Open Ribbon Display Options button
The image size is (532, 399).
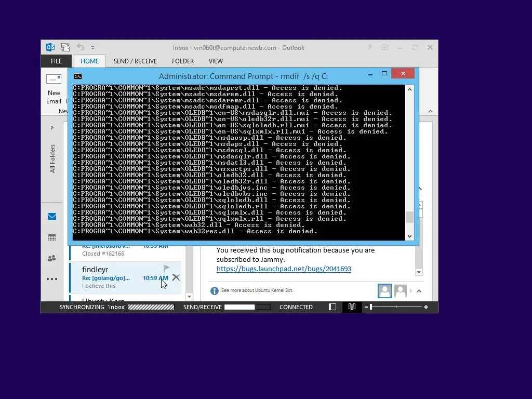(x=384, y=47)
